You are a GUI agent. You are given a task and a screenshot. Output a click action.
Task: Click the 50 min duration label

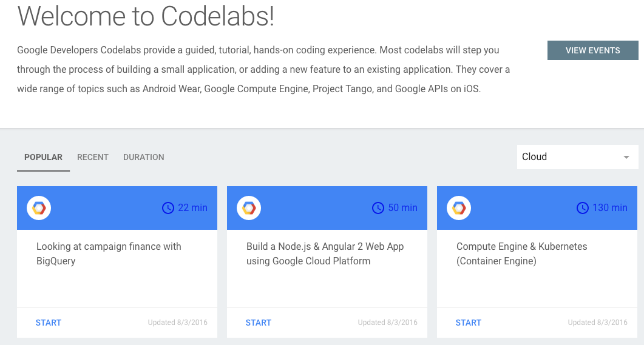402,207
